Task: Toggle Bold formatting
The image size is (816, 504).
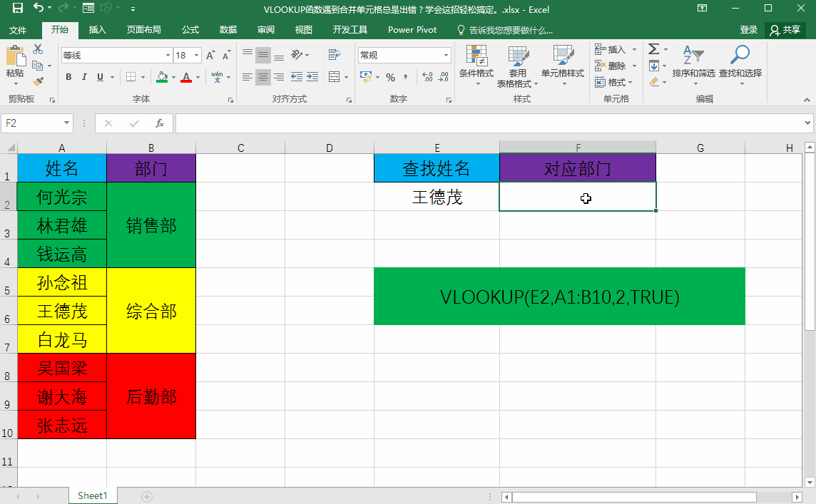Action: coord(68,77)
